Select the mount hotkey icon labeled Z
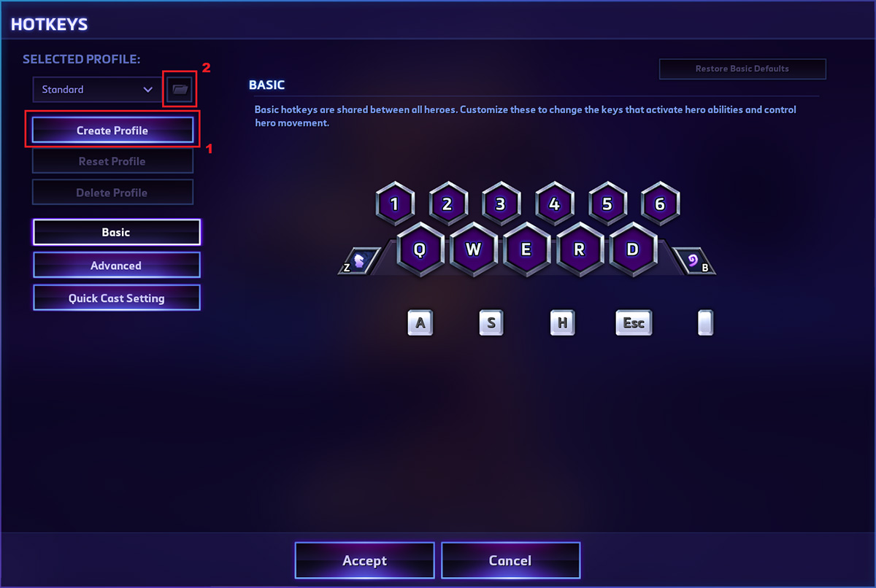The image size is (876, 588). point(360,261)
